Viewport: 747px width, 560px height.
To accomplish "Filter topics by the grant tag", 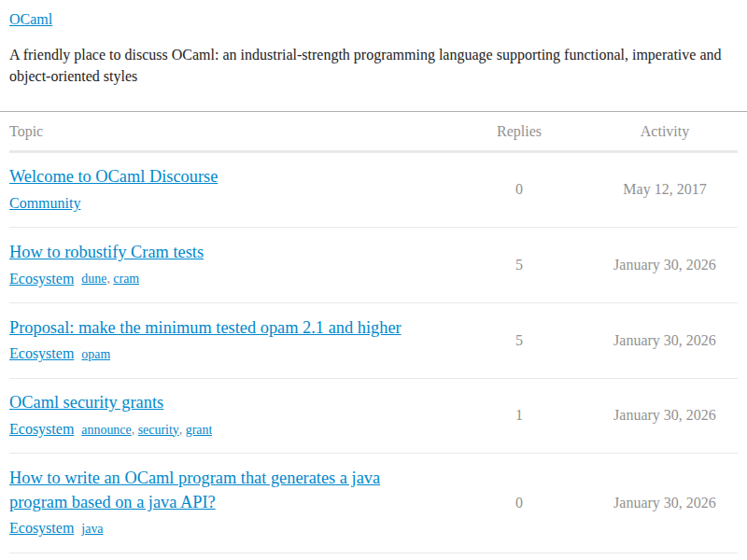I will pos(198,430).
